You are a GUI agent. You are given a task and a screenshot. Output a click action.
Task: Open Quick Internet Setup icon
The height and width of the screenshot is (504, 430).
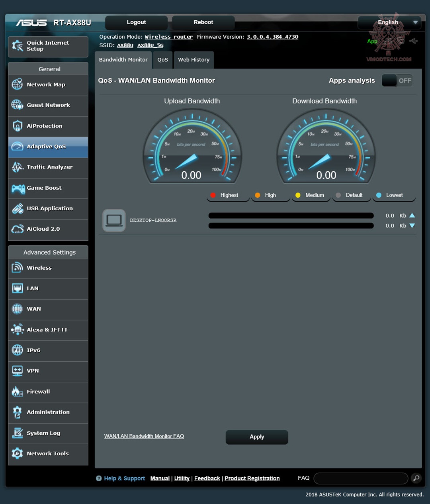(18, 46)
